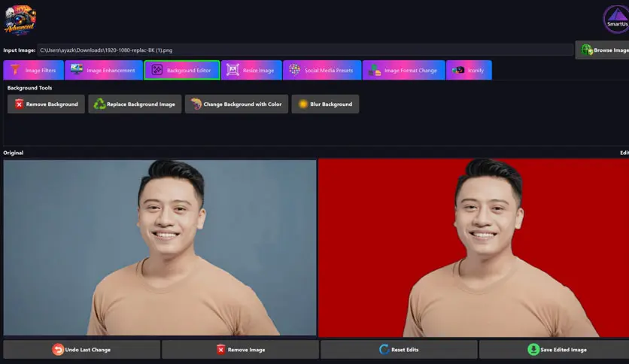Click the Remove Background button
This screenshot has width=629, height=364.
[46, 105]
